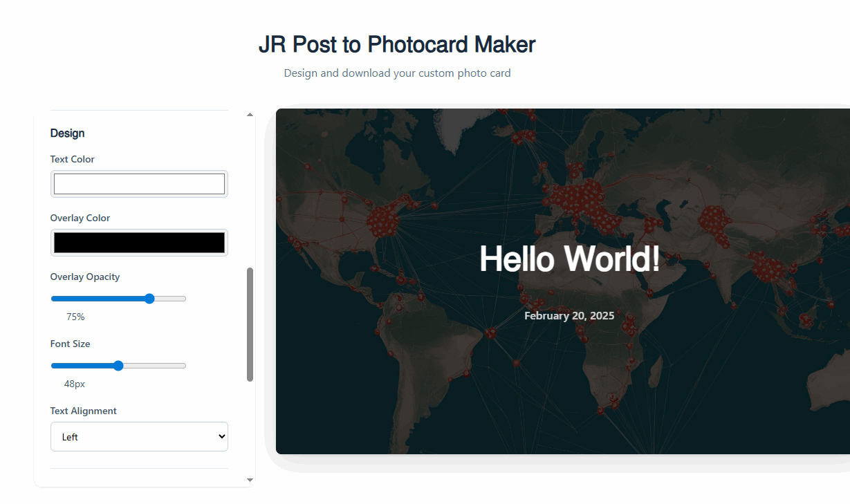Click the sidebar scrollbar thumb
The height and width of the screenshot is (504, 850).
point(250,323)
